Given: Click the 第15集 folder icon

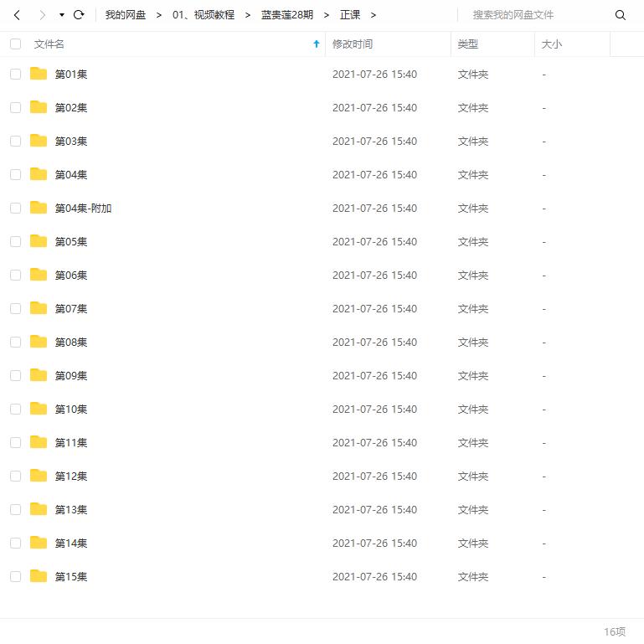Looking at the screenshot, I should point(39,576).
